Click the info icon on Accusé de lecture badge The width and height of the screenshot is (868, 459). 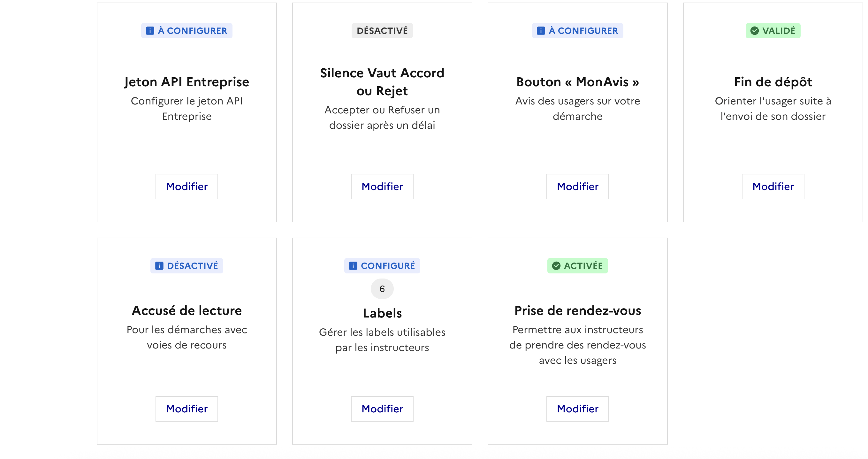click(159, 265)
